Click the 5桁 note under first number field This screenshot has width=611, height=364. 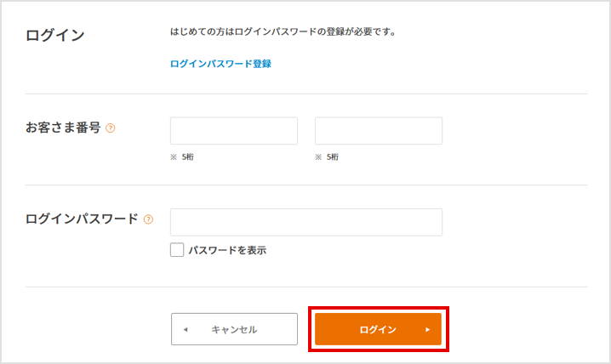[189, 157]
